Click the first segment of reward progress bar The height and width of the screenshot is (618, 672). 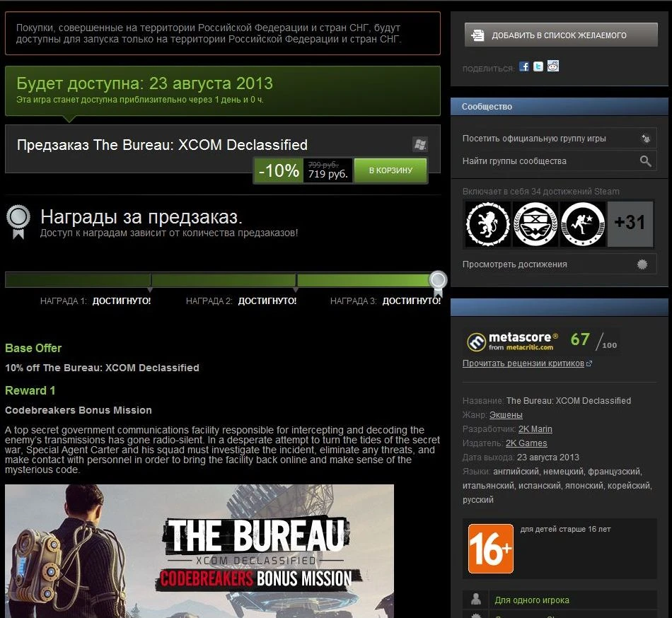(x=78, y=280)
